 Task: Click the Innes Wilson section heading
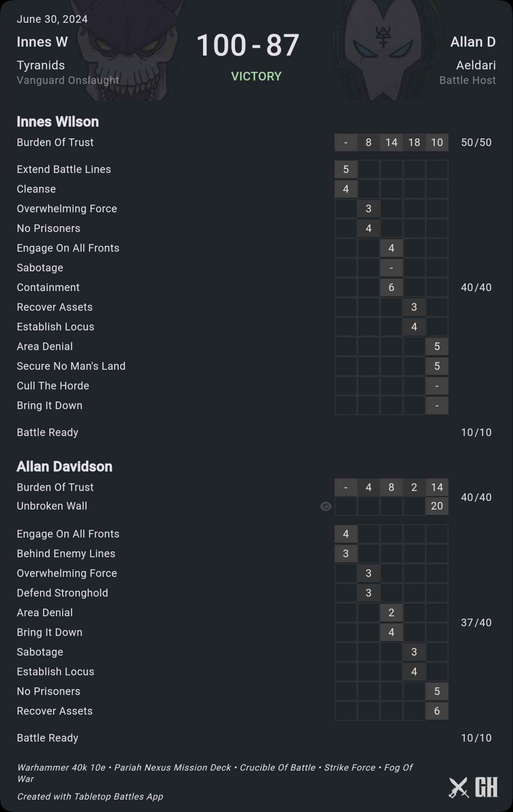click(58, 122)
